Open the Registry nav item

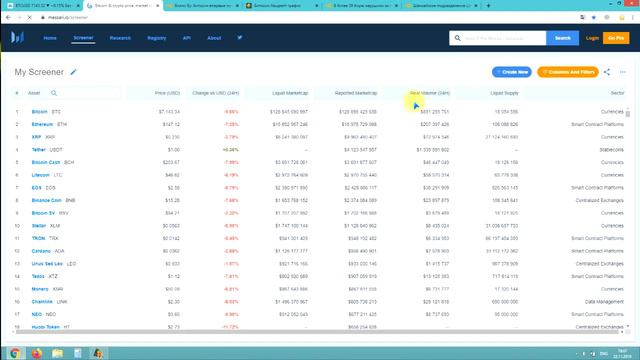pyautogui.click(x=157, y=38)
